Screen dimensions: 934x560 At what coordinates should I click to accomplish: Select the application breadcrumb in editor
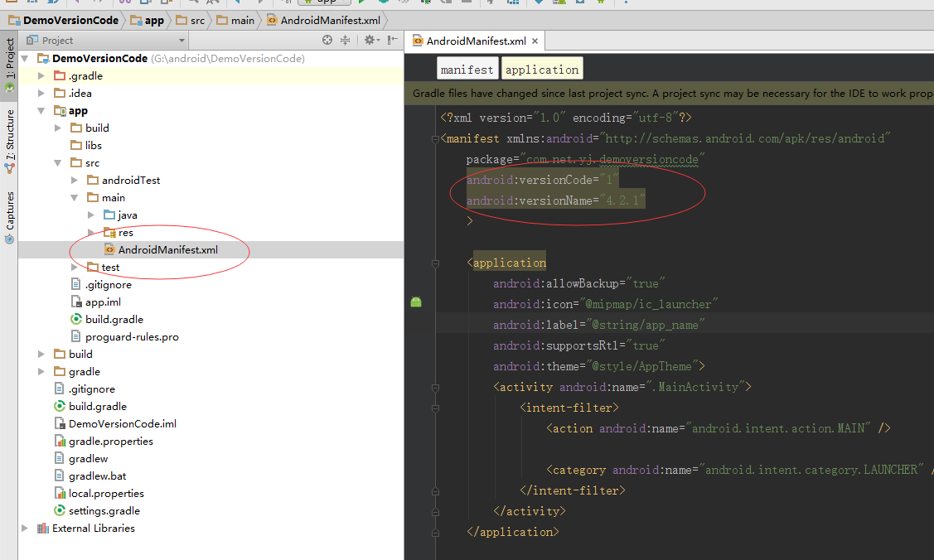(542, 69)
